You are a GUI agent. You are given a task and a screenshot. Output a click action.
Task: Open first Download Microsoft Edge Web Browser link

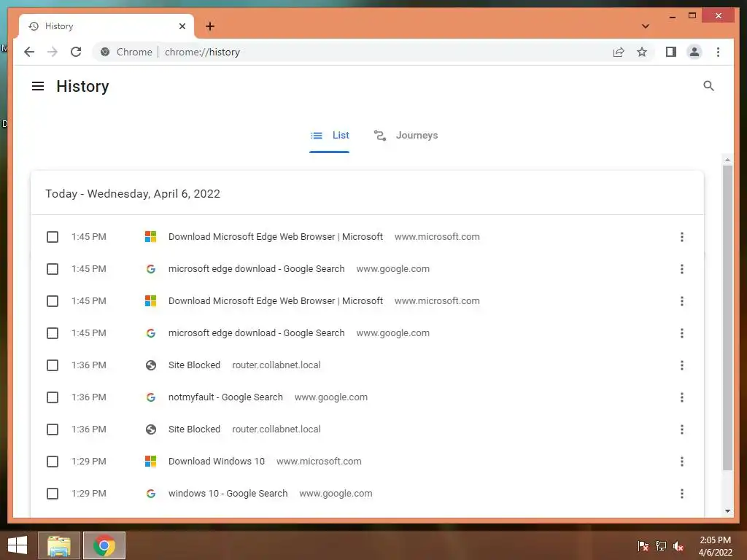click(x=275, y=237)
